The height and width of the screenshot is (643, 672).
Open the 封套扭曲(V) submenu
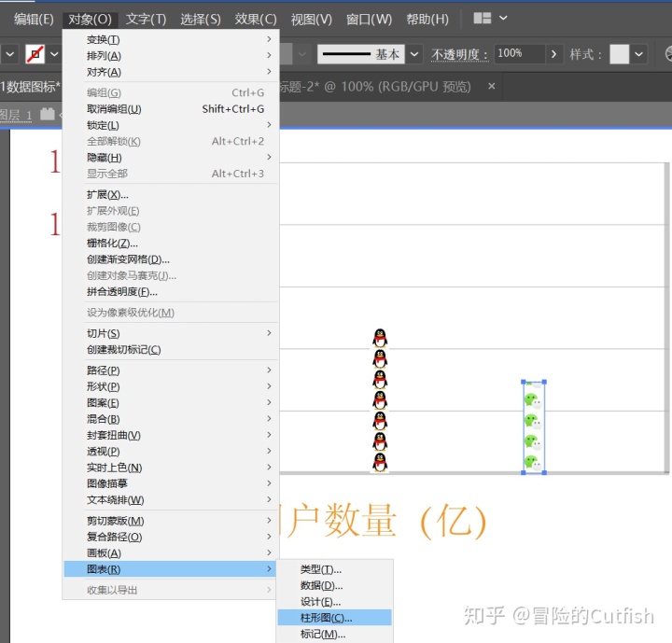tap(171, 435)
